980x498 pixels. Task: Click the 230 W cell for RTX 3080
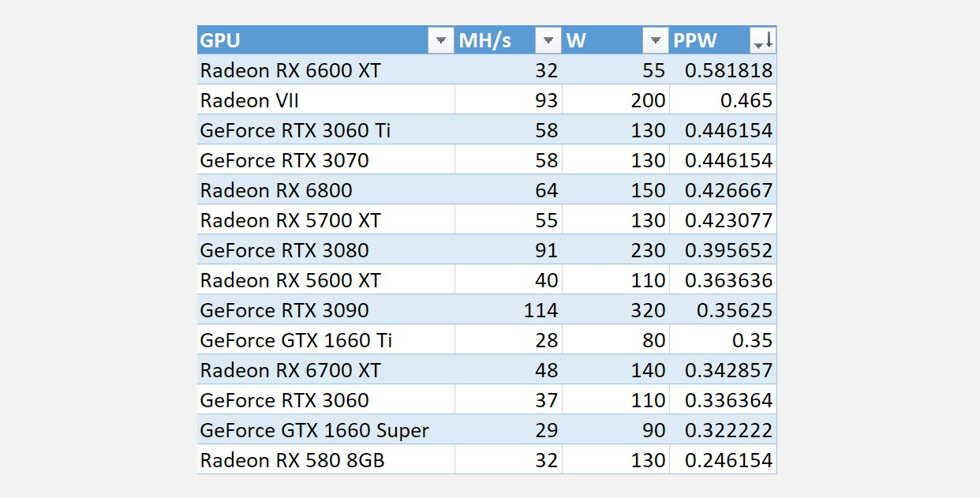(x=616, y=250)
